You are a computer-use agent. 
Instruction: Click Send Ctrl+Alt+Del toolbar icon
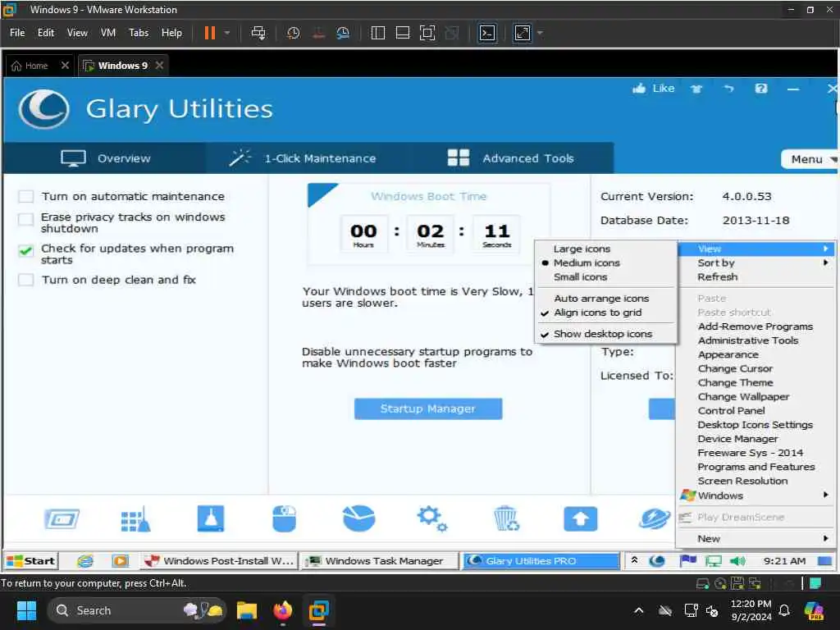tap(258, 33)
